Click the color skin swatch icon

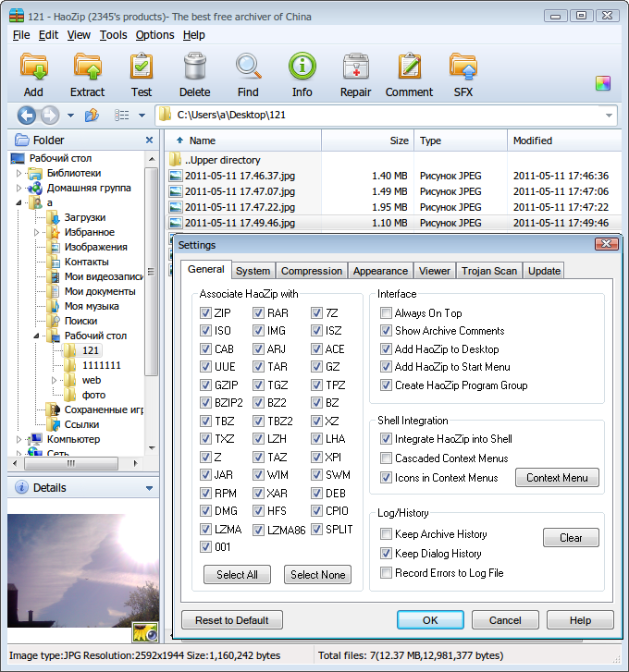click(x=603, y=84)
